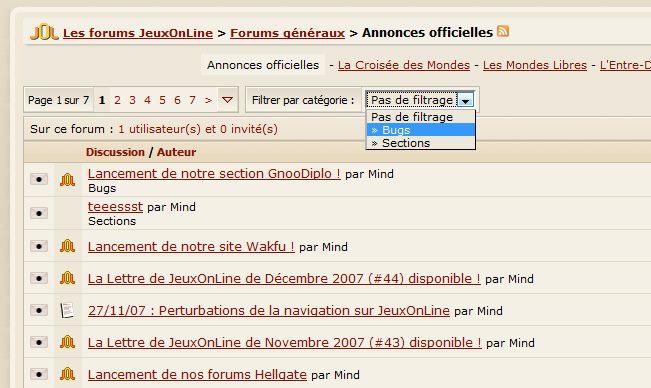Click the JOL icon beside Hellgate forums thread
Viewport: 651px width, 388px height.
[67, 374]
